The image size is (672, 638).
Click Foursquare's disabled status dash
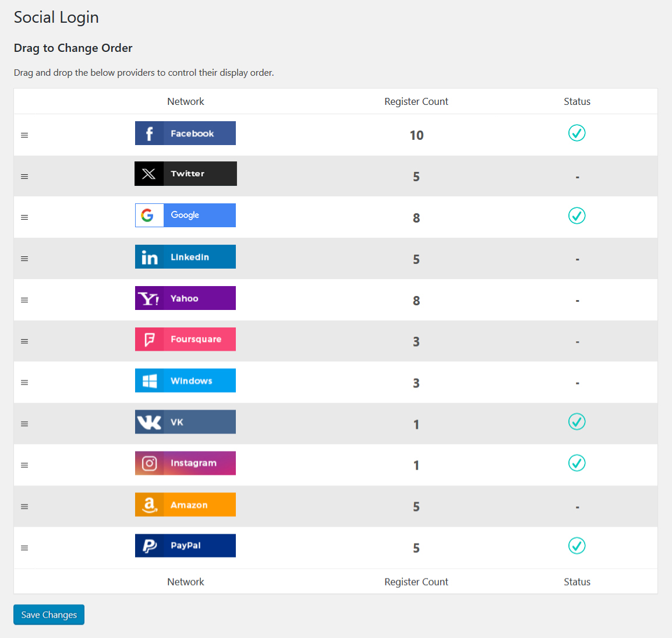tap(577, 342)
